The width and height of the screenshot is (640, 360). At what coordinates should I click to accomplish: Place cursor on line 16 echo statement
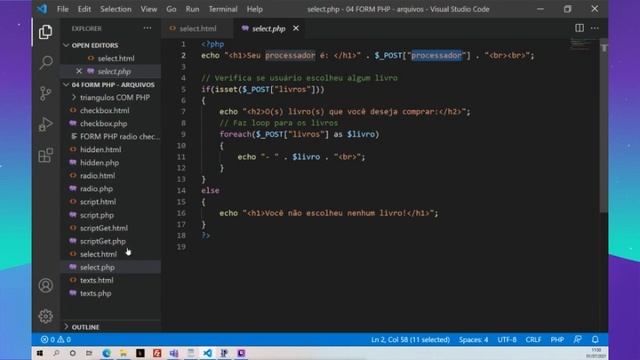329,213
